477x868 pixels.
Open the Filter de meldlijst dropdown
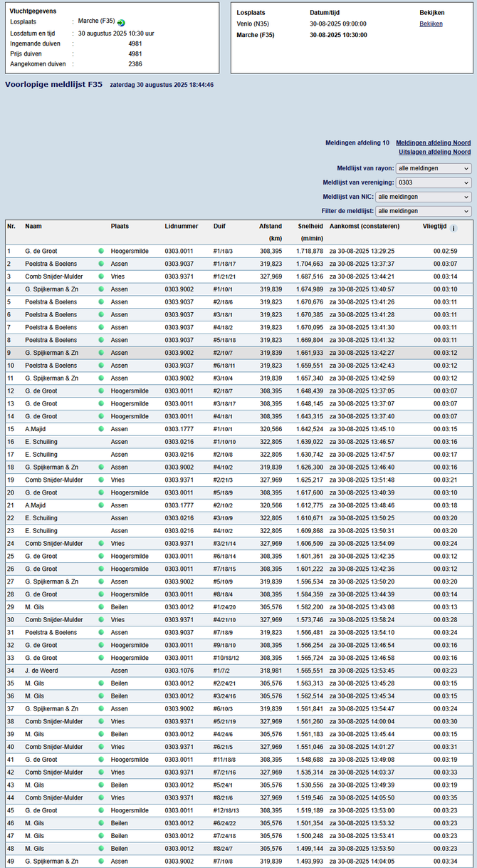(x=424, y=211)
